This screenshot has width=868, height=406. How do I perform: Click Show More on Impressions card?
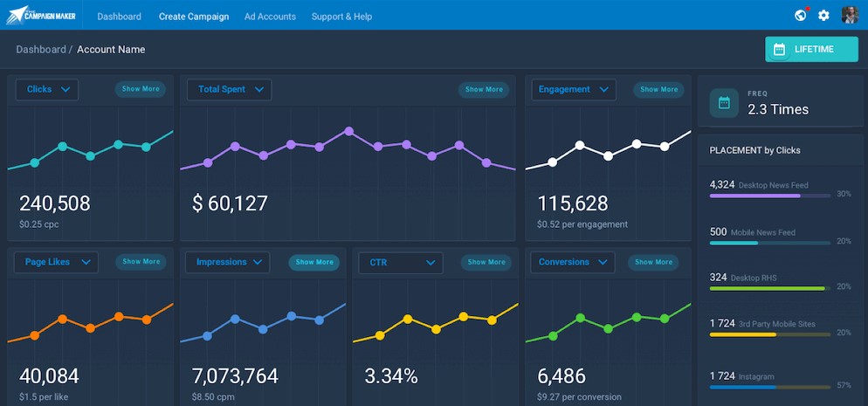314,262
